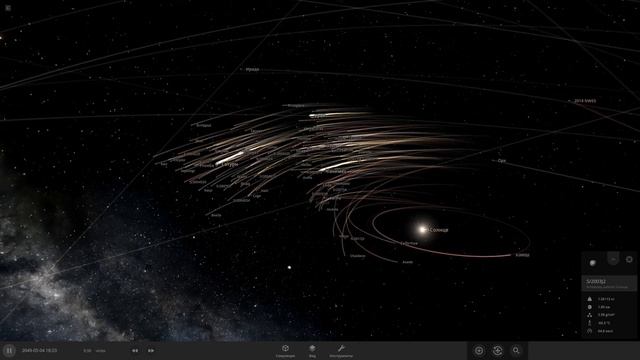Viewport: 640px width, 360px height.
Task: Open the main menu hamburger icon
Action: coord(8,7)
